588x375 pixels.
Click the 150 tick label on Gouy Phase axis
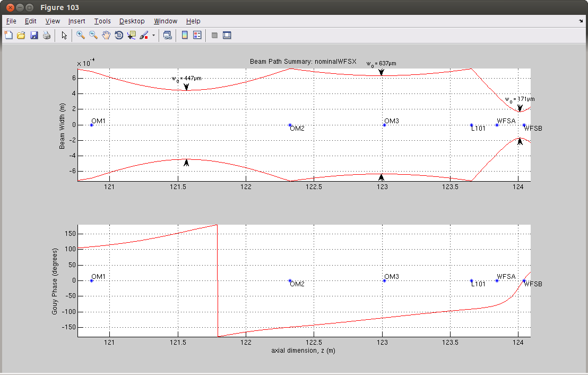point(70,234)
